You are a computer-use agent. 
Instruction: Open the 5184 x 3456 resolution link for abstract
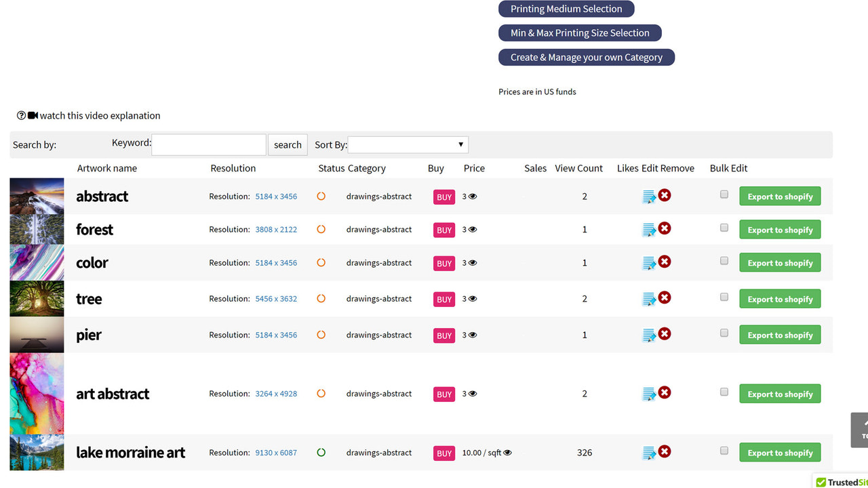[x=276, y=197]
